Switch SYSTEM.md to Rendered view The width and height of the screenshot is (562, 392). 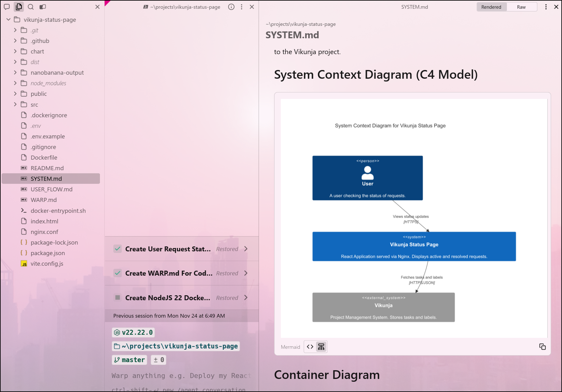pyautogui.click(x=491, y=7)
